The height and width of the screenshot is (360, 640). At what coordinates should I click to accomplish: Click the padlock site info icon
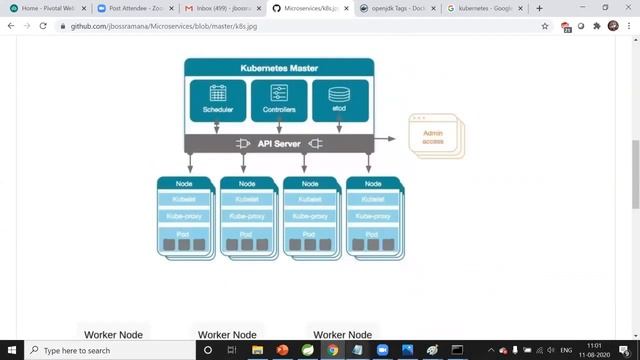pos(62,26)
